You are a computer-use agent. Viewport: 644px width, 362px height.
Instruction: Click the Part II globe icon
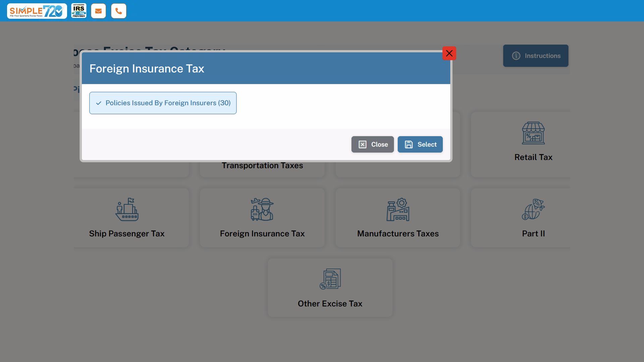pos(533,209)
